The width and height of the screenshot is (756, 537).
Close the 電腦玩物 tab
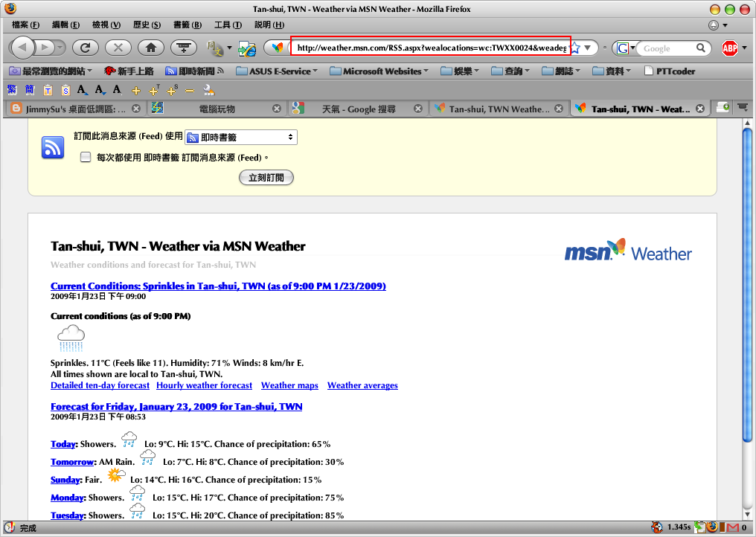[276, 109]
